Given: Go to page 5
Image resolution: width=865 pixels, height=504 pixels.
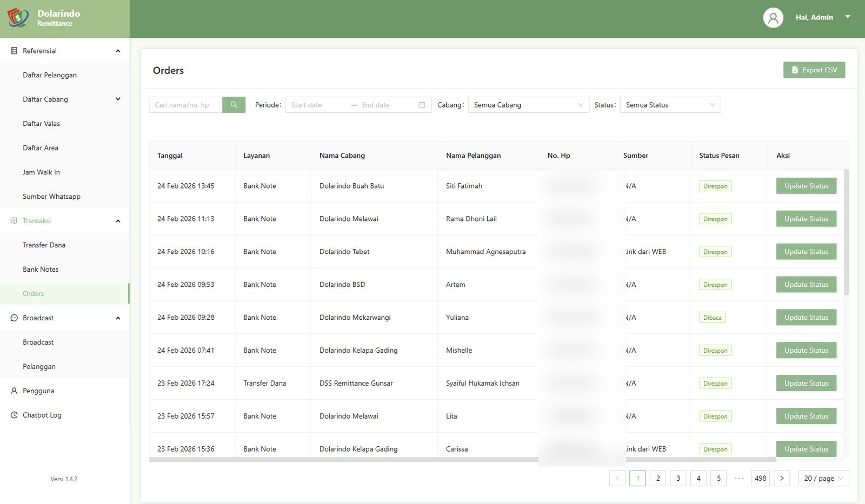Looking at the screenshot, I should (718, 478).
